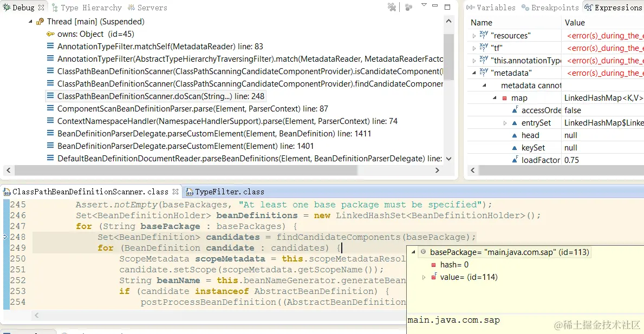Click Debug view horizontal scroll left arrow
This screenshot has width=644, height=334.
click(x=9, y=170)
